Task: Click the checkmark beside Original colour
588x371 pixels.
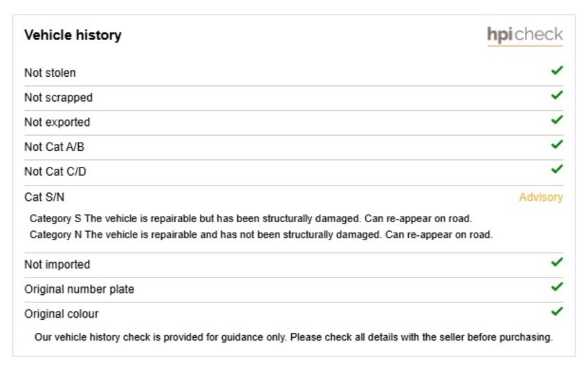Action: coord(557,311)
